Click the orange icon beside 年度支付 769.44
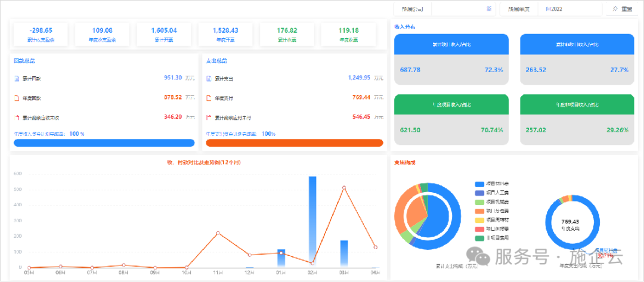 click(x=209, y=98)
